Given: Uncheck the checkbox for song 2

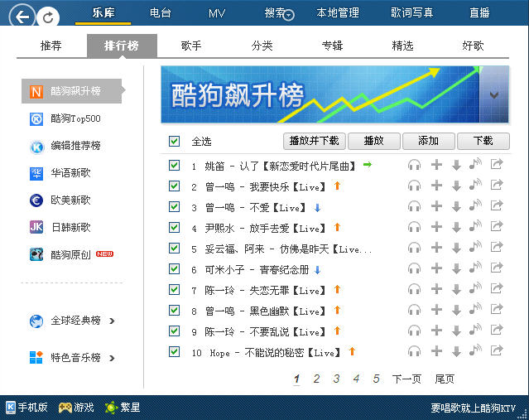Looking at the screenshot, I should pos(174,186).
